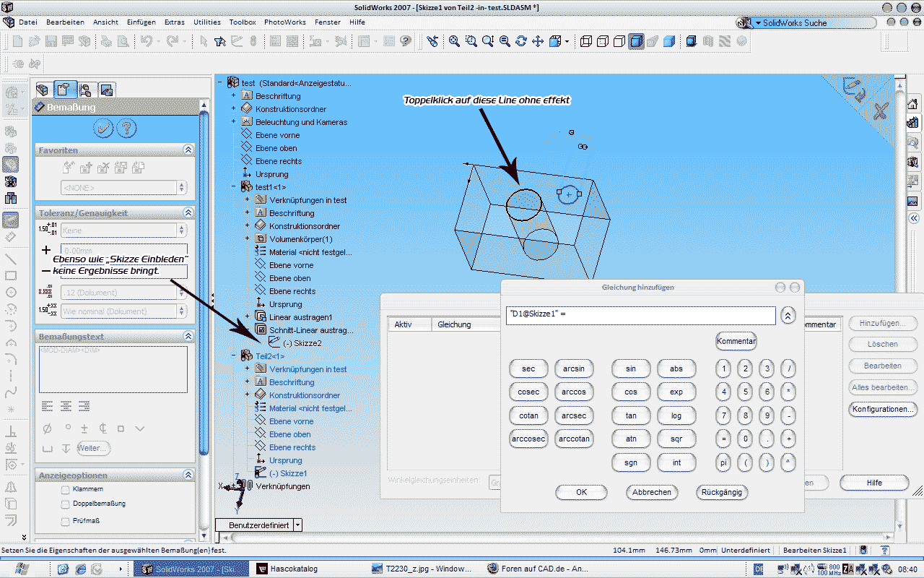Click the Previous View icon
924x578 pixels.
click(432, 41)
